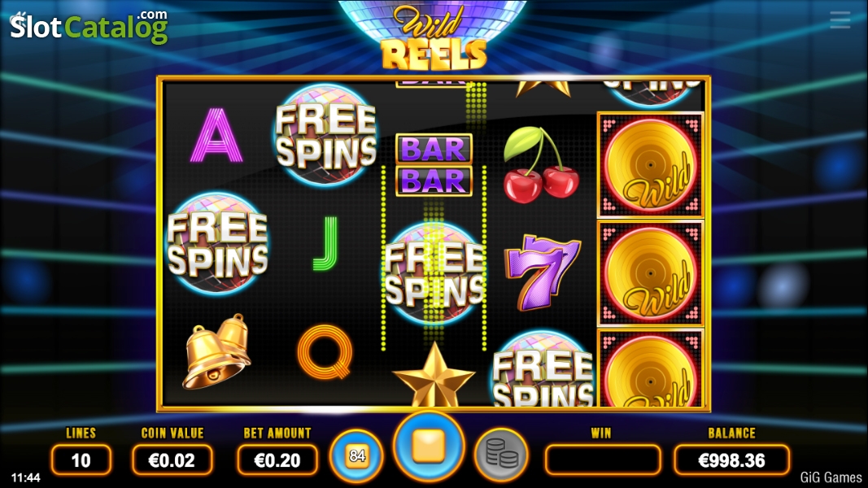Select the Lines value 10 box
The height and width of the screenshot is (488, 868).
(81, 460)
